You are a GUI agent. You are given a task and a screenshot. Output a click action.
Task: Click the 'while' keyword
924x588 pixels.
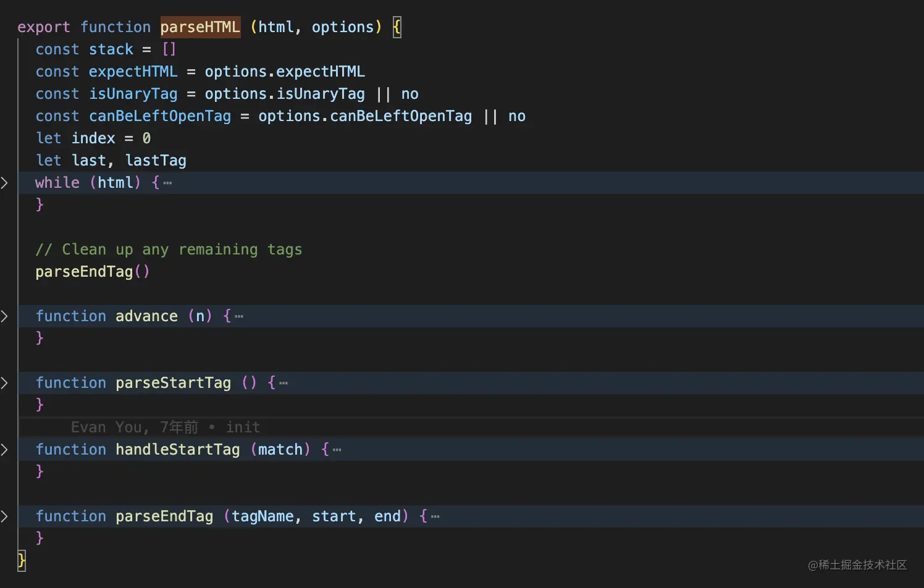point(57,183)
